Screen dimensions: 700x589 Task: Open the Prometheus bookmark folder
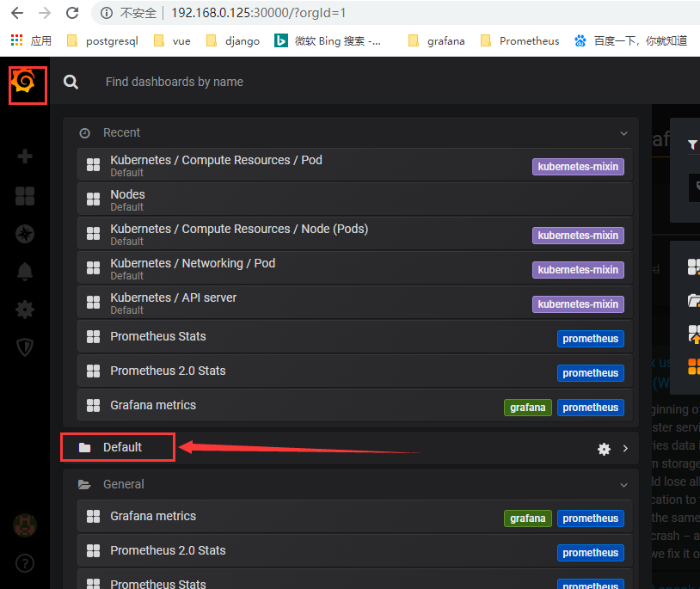coord(519,41)
